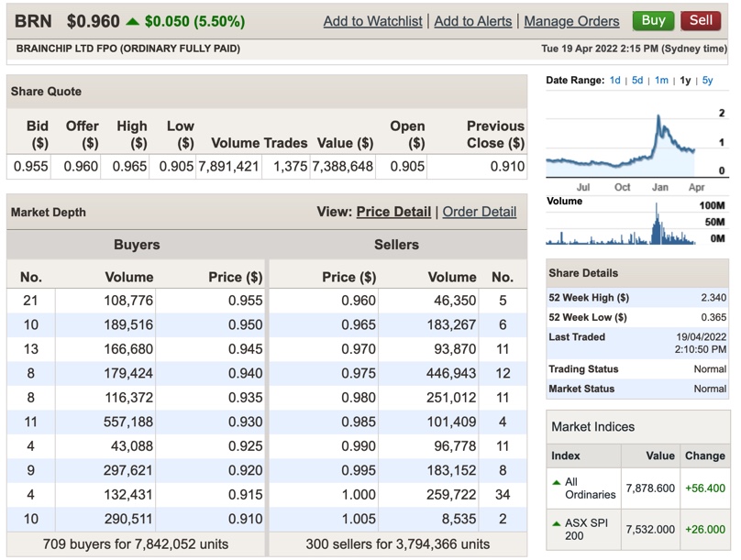This screenshot has height=560, width=741.
Task: Click seller volume 183,267
Action: [x=451, y=324]
